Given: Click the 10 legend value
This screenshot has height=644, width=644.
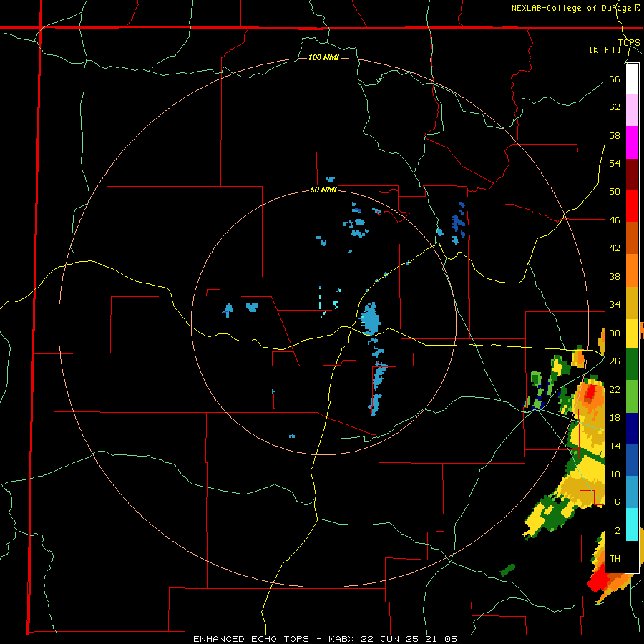Looking at the screenshot, I should pos(615,474).
